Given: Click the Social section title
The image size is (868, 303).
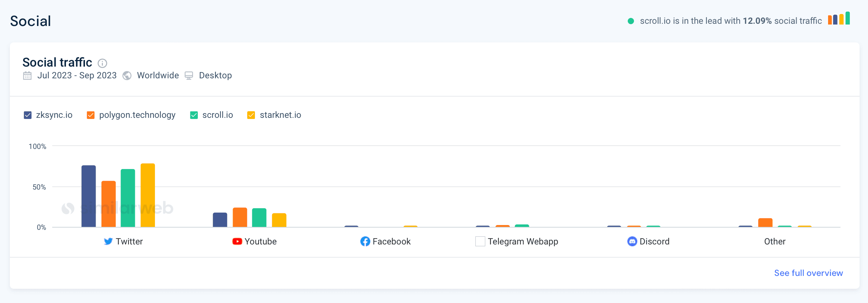Looking at the screenshot, I should 30,21.
